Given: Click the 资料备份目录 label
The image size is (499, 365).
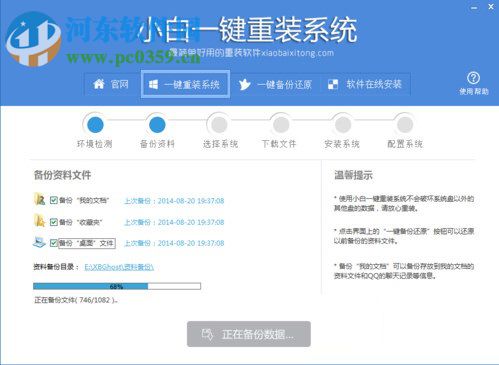Looking at the screenshot, I should coord(56,267).
